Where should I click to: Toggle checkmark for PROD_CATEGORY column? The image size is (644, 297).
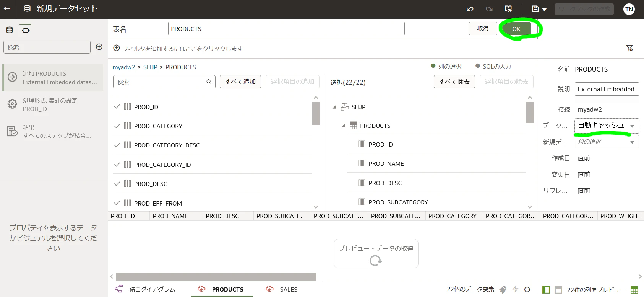pos(117,126)
